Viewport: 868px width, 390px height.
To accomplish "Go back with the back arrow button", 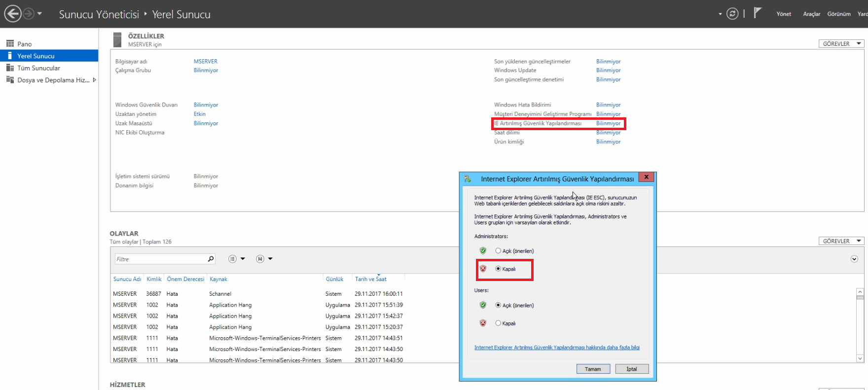I will coord(13,14).
